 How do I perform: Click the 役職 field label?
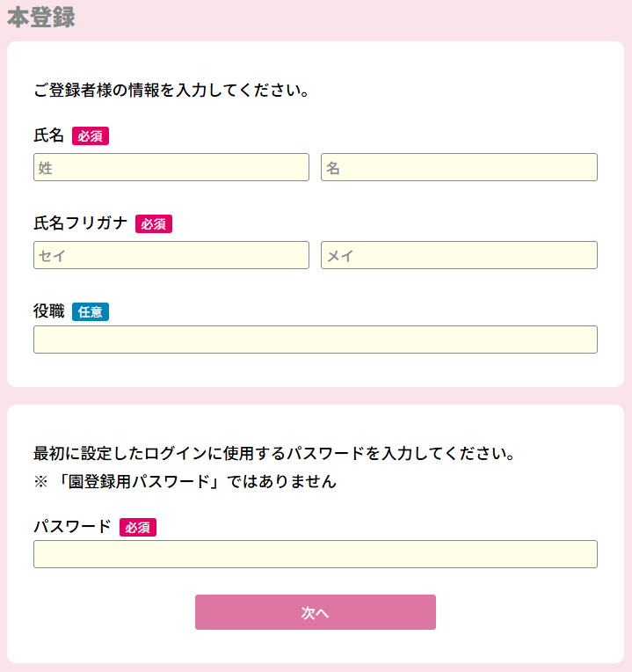click(49, 311)
